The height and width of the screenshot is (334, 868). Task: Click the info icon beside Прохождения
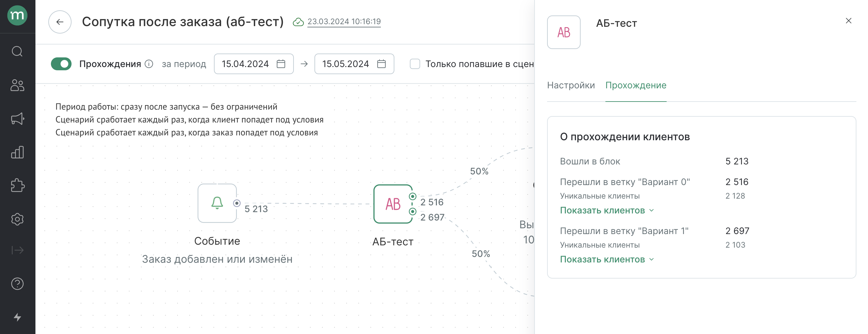click(x=149, y=64)
